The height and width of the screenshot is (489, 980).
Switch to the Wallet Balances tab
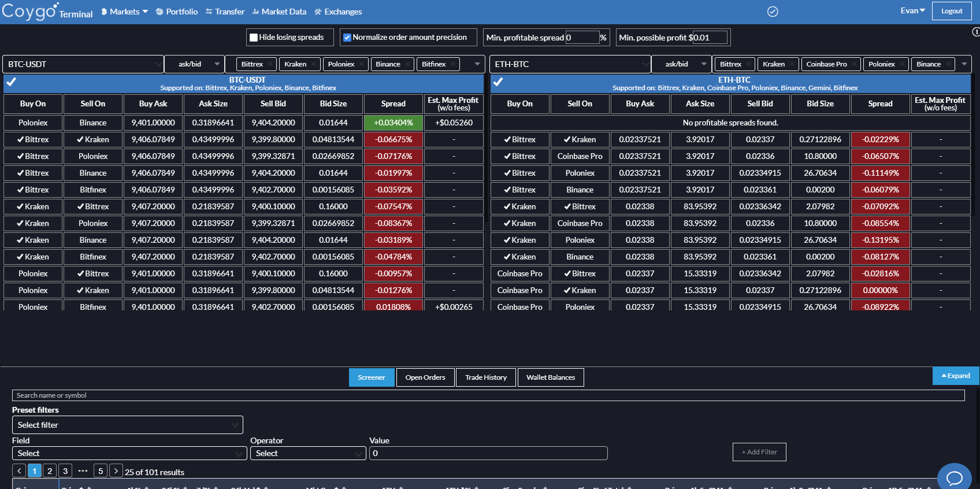click(x=551, y=377)
